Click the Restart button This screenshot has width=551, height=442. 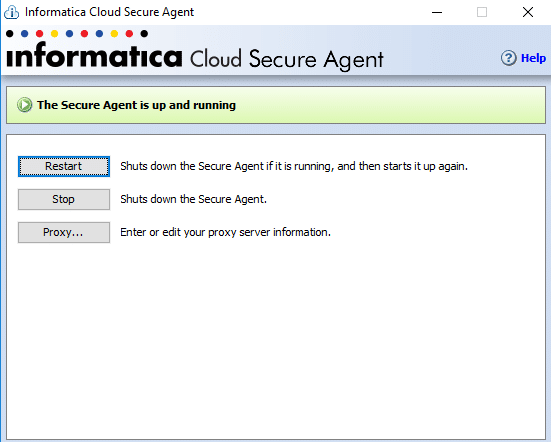click(64, 166)
